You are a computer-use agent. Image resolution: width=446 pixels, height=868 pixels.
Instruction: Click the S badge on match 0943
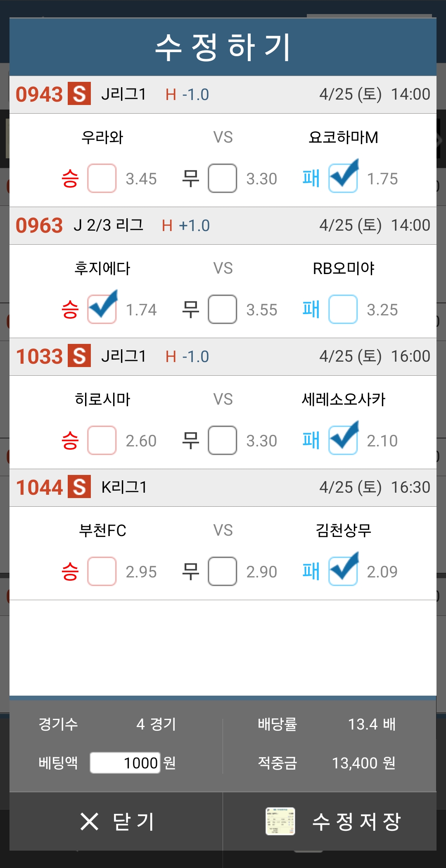pos(79,94)
